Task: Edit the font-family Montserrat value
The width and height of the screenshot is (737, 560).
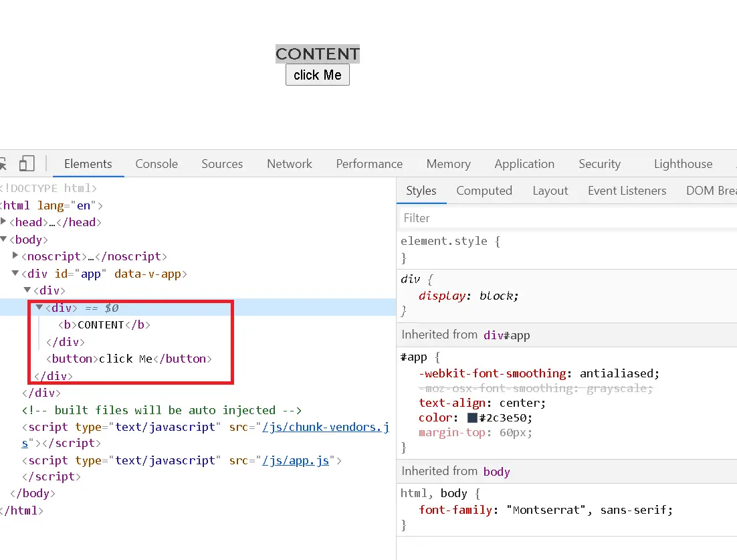Action: [x=589, y=510]
